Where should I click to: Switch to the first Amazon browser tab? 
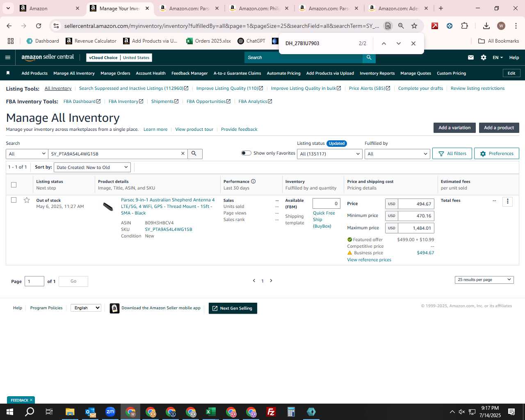[49, 8]
